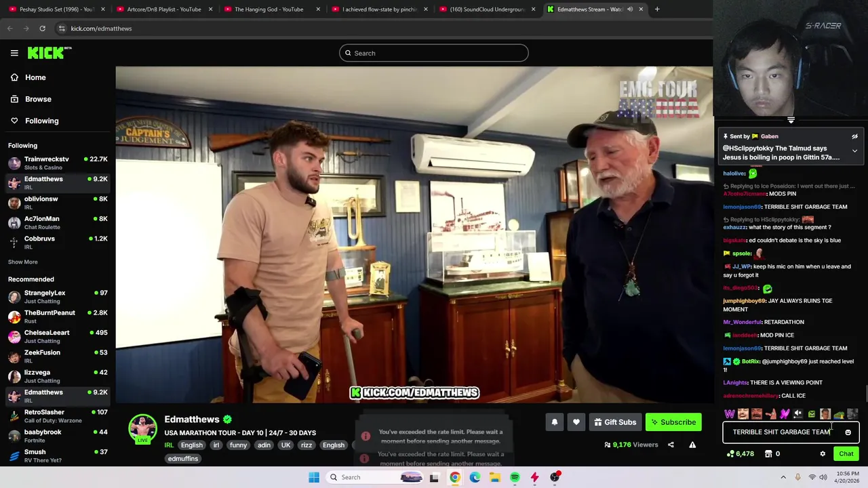Open Trainwreckstv channel from Following list
Screen dimensions: 868x488
point(58,163)
